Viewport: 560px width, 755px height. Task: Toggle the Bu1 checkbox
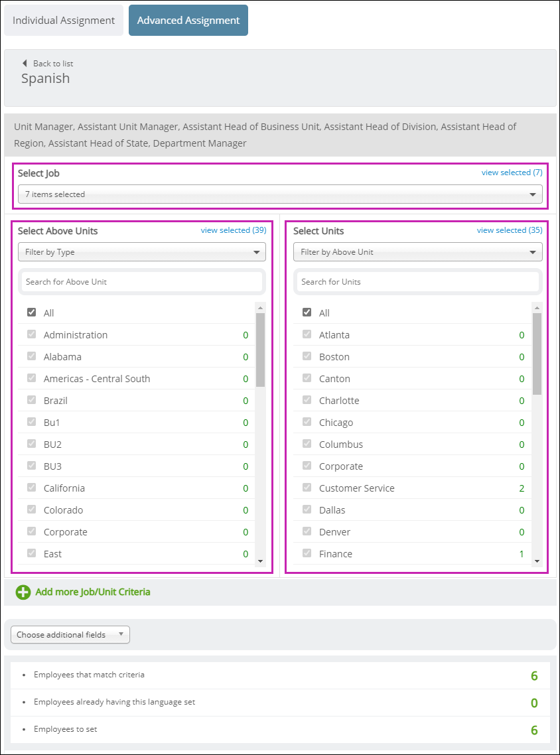pyautogui.click(x=32, y=422)
